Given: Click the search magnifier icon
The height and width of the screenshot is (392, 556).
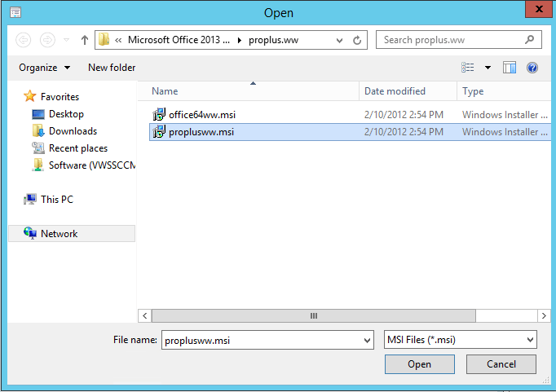Looking at the screenshot, I should pyautogui.click(x=529, y=39).
